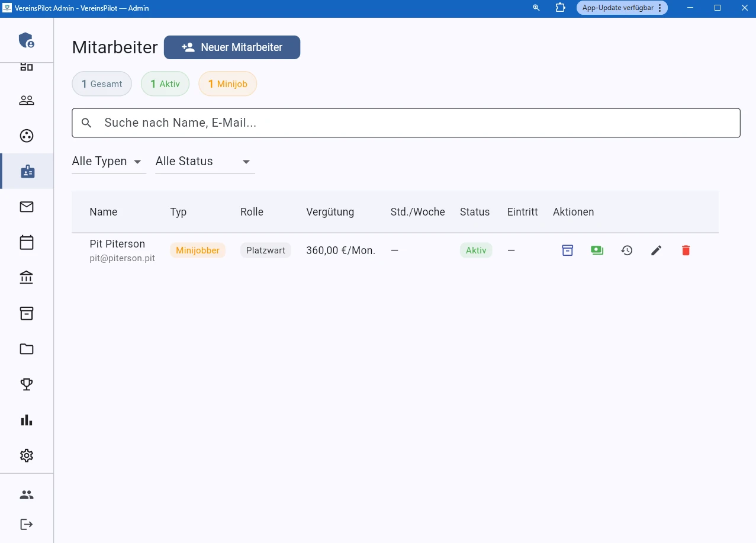This screenshot has height=543, width=756.
Task: Open the calendar icon in the sidebar
Action: click(x=27, y=242)
